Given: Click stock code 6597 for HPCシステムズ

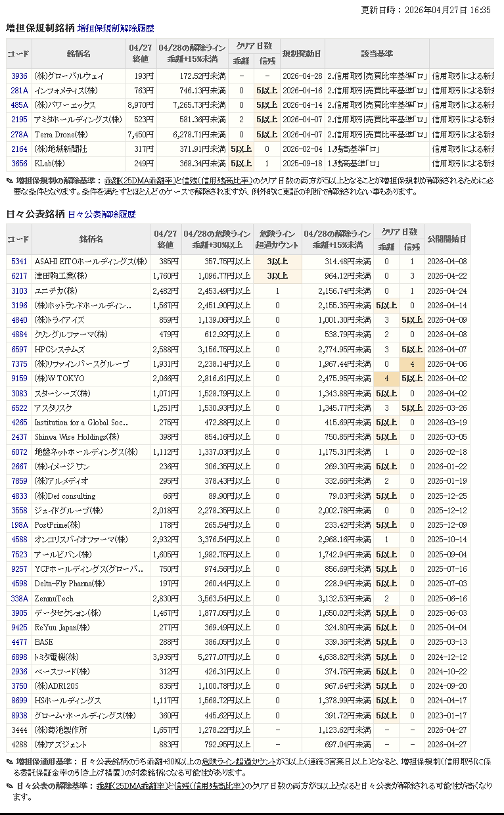Looking at the screenshot, I should click(x=19, y=350).
